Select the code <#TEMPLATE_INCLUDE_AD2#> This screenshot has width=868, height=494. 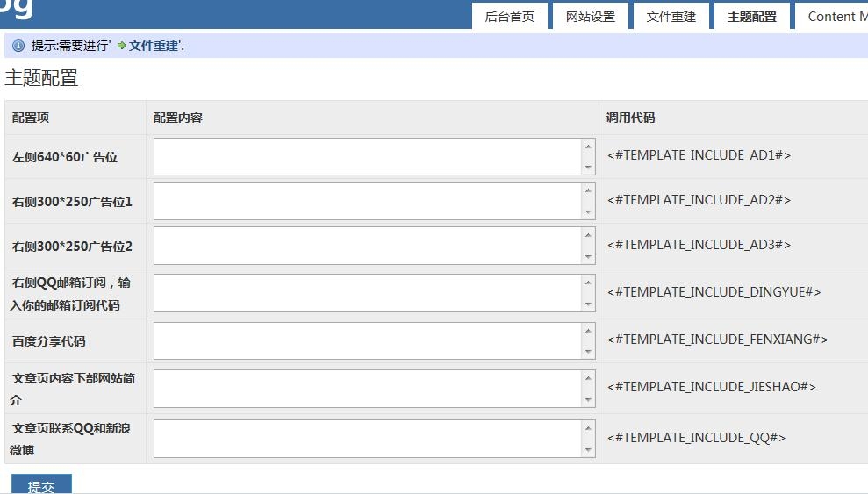[x=699, y=200]
